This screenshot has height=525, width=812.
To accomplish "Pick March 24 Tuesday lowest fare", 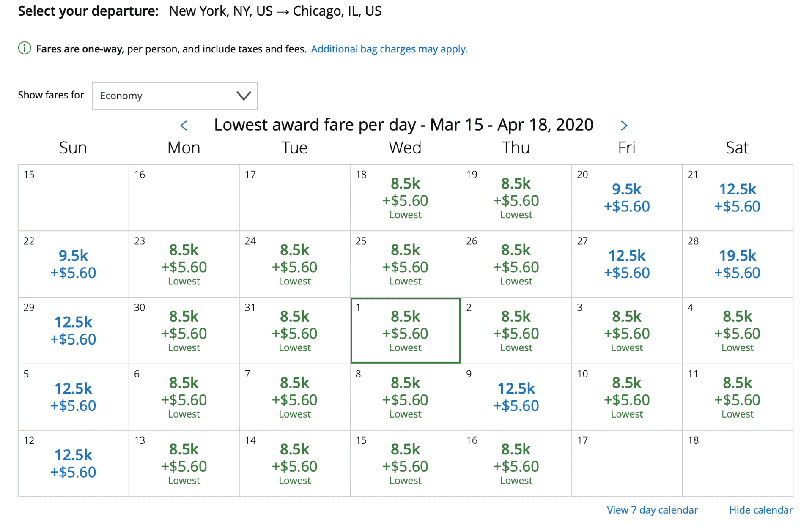I will click(294, 264).
